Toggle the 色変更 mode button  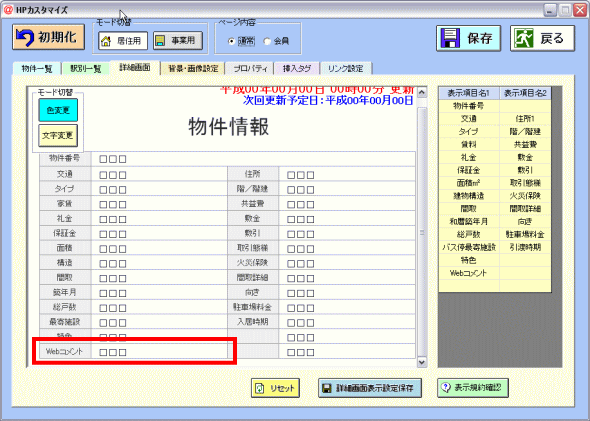click(x=58, y=110)
